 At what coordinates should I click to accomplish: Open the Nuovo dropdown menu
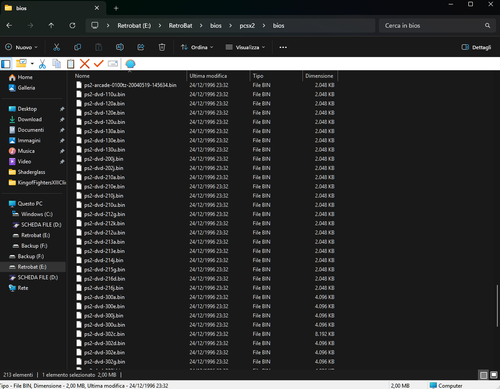(x=21, y=47)
